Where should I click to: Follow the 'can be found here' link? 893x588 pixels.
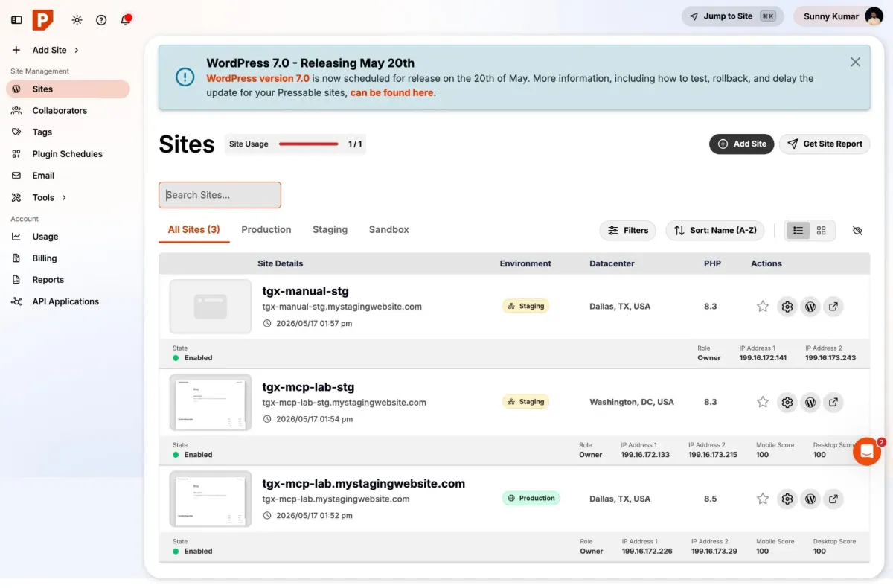coord(391,93)
